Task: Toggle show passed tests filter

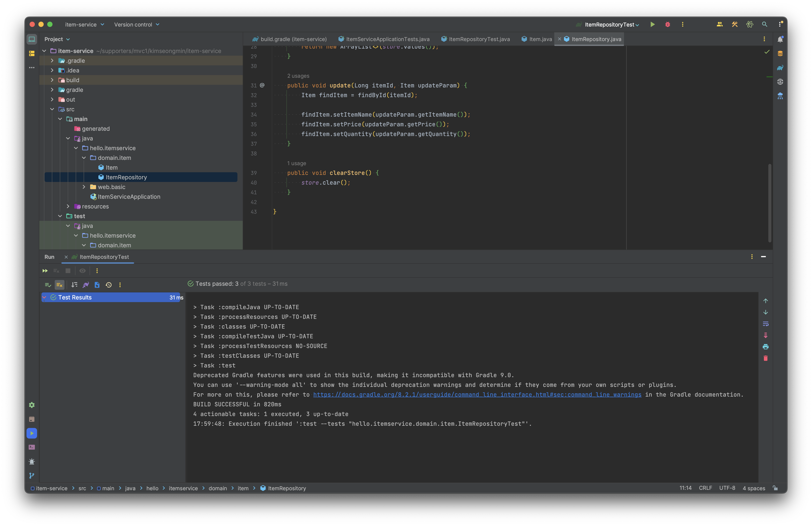Action: tap(48, 285)
